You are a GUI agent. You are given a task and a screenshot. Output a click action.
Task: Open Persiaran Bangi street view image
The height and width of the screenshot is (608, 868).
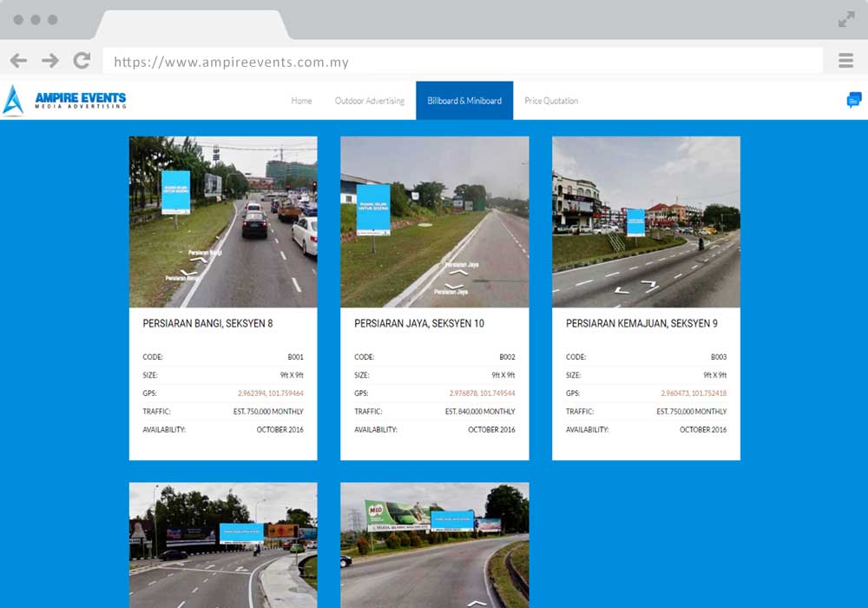pos(223,222)
